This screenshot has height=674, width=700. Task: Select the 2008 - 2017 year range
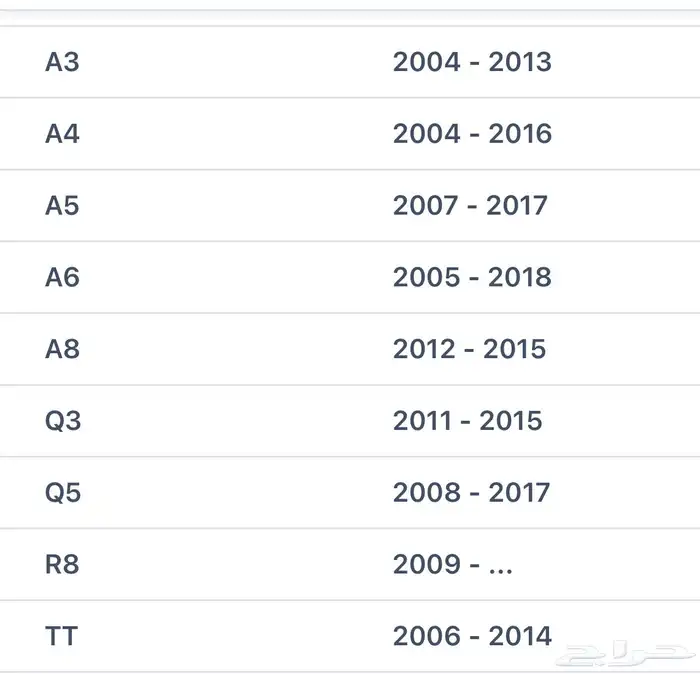coord(471,493)
